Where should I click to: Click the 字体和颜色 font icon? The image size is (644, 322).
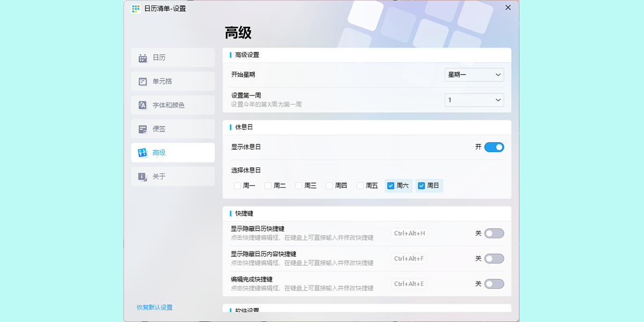point(143,105)
